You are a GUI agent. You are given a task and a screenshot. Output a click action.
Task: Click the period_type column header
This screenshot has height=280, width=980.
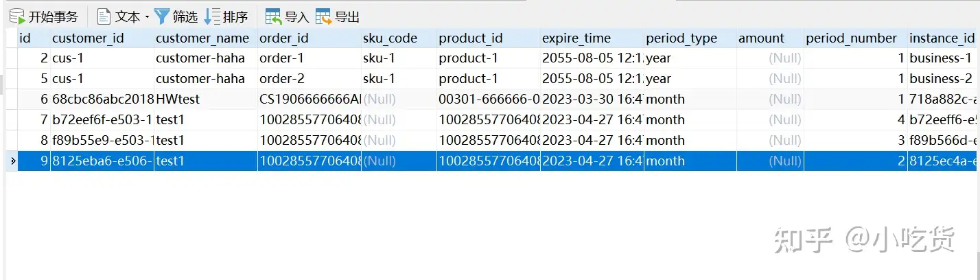click(x=681, y=38)
